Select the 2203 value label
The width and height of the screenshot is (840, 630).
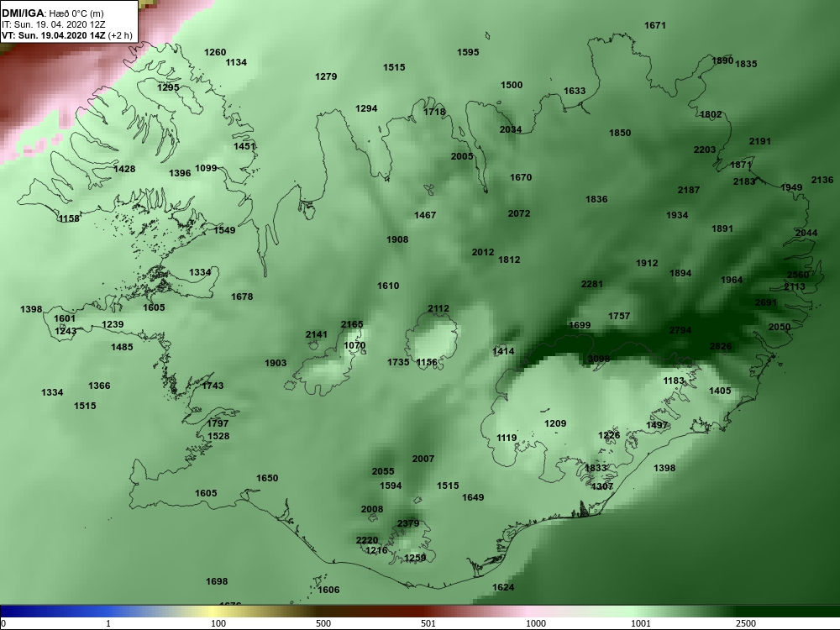pyautogui.click(x=705, y=150)
